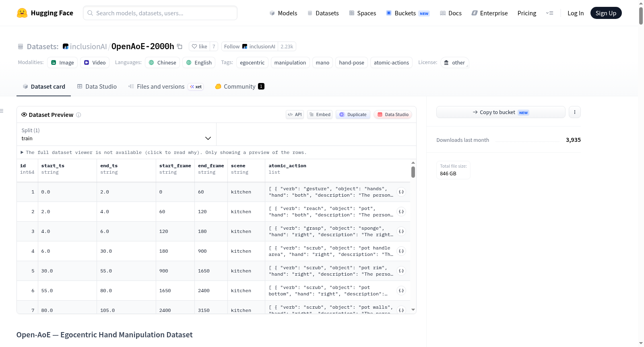Select the Chinese language tag
This screenshot has width=644, height=347.
(163, 62)
